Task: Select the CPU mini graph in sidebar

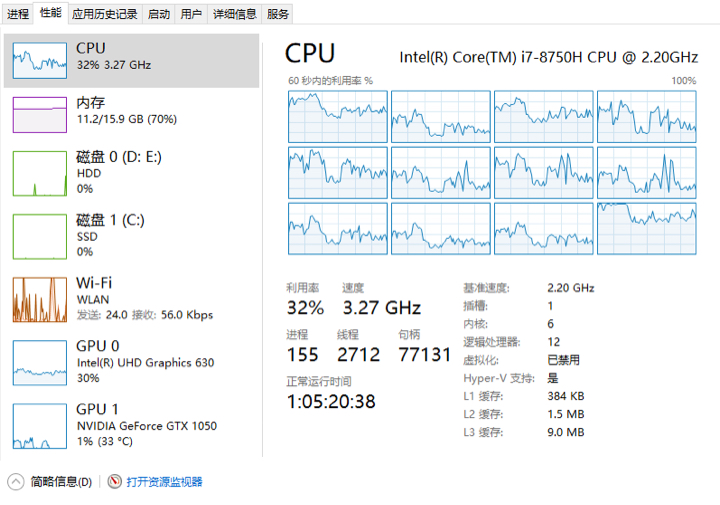Action: tap(40, 61)
